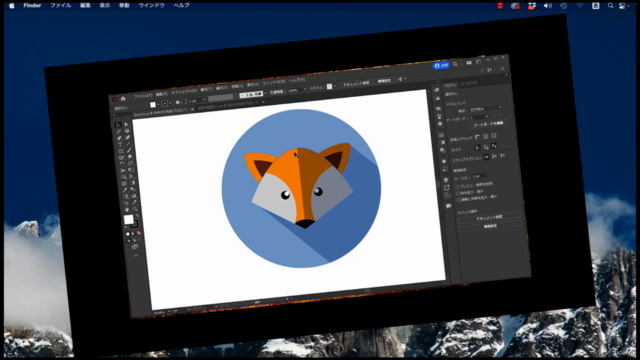Select the Hand tool
This screenshot has width=640, height=360.
coord(127,209)
